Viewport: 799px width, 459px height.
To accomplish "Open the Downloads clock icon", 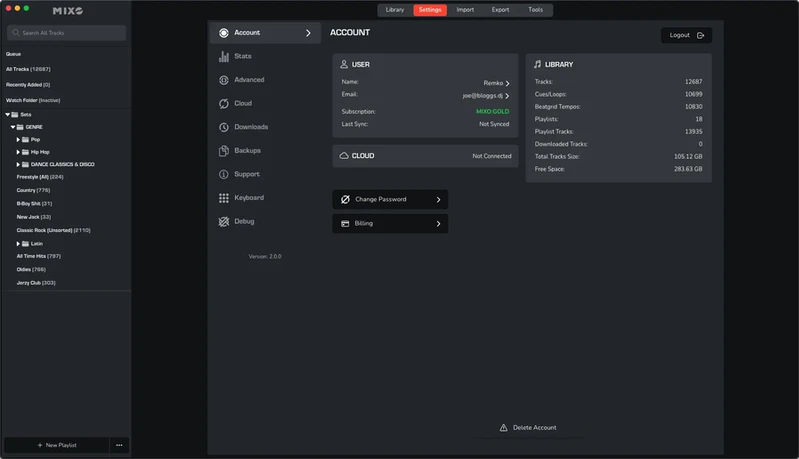I will click(x=224, y=127).
